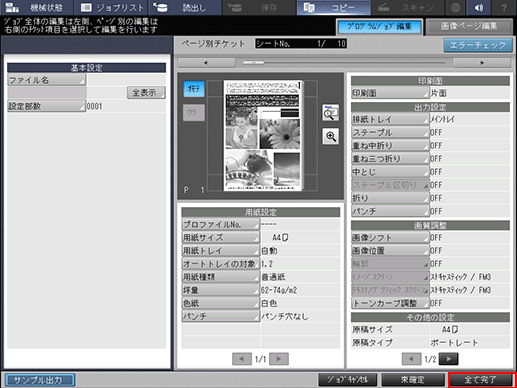
Task: Open the 中とじ saddle stitch setting
Action: (390, 172)
